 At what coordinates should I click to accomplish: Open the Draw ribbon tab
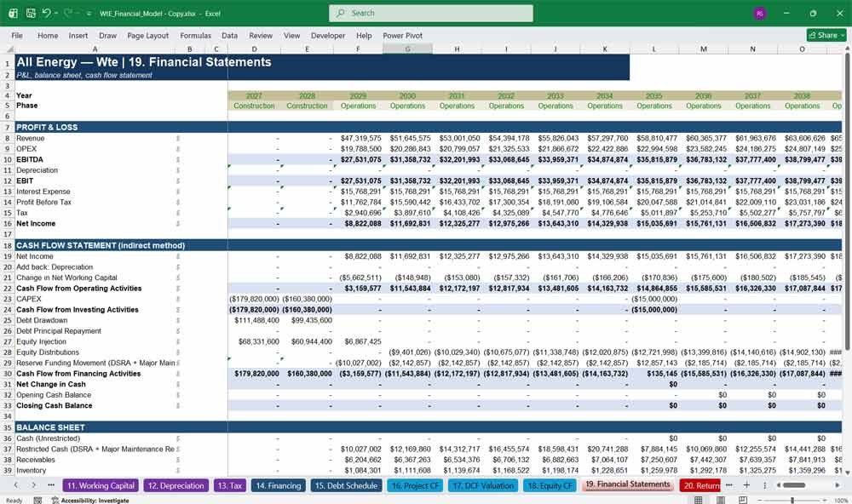(x=107, y=35)
